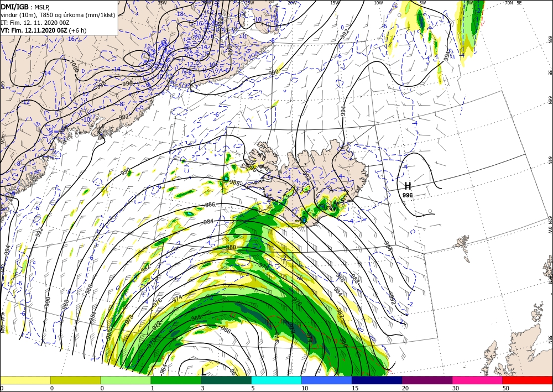Click the H high-pressure marker
Image resolution: width=553 pixels, height=392 pixels.
408,186
